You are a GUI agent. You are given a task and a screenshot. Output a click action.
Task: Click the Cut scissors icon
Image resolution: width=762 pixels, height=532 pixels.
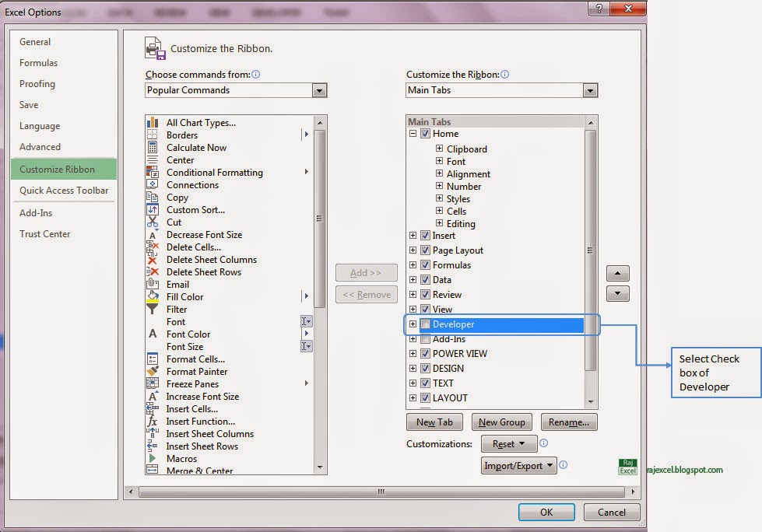click(153, 222)
